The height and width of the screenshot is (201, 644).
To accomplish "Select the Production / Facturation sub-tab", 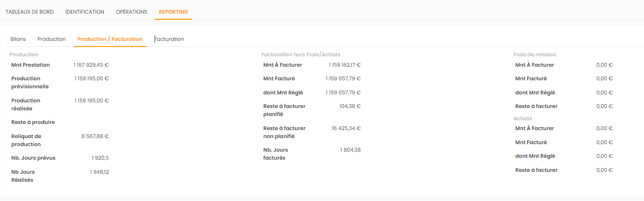I will 110,39.
